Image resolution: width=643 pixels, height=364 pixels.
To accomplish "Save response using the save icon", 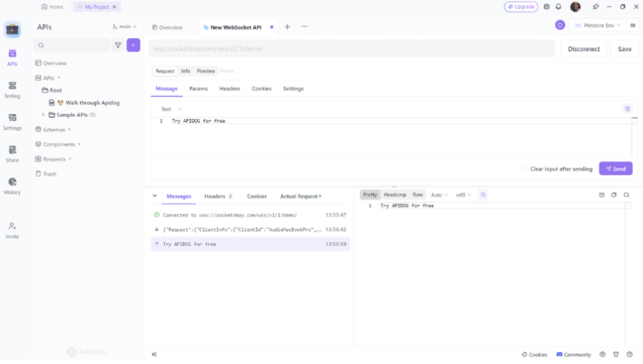I will point(601,195).
